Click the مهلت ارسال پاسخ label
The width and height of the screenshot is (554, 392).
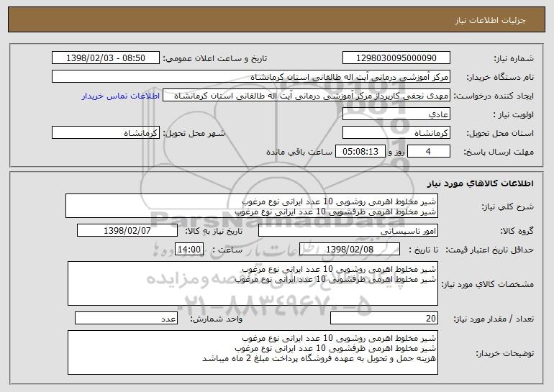(x=499, y=152)
